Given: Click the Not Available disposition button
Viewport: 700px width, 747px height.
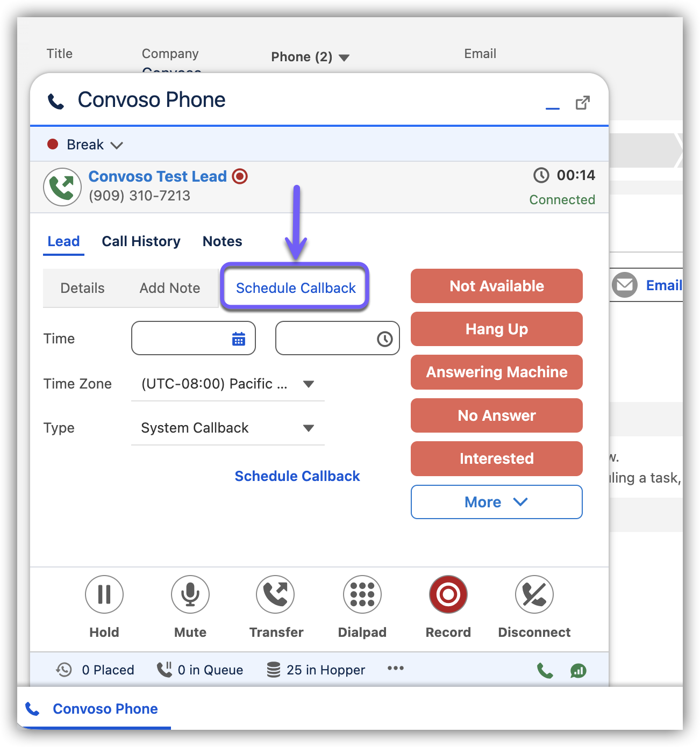Looking at the screenshot, I should pyautogui.click(x=496, y=286).
